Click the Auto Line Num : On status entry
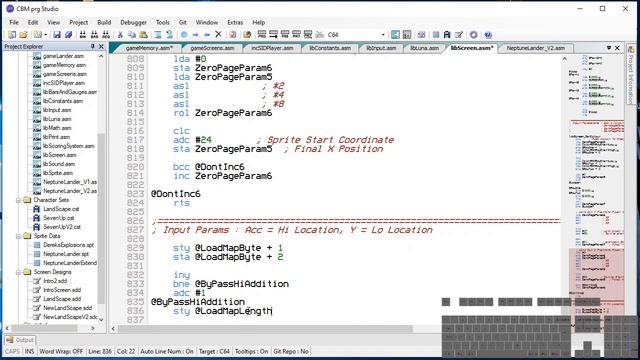The width and height of the screenshot is (640, 360). (x=167, y=351)
